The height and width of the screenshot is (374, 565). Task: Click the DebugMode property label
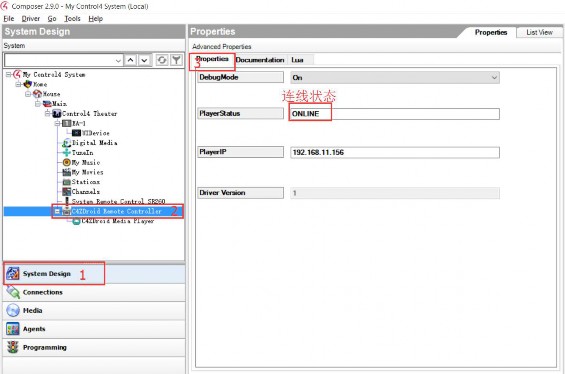click(240, 77)
